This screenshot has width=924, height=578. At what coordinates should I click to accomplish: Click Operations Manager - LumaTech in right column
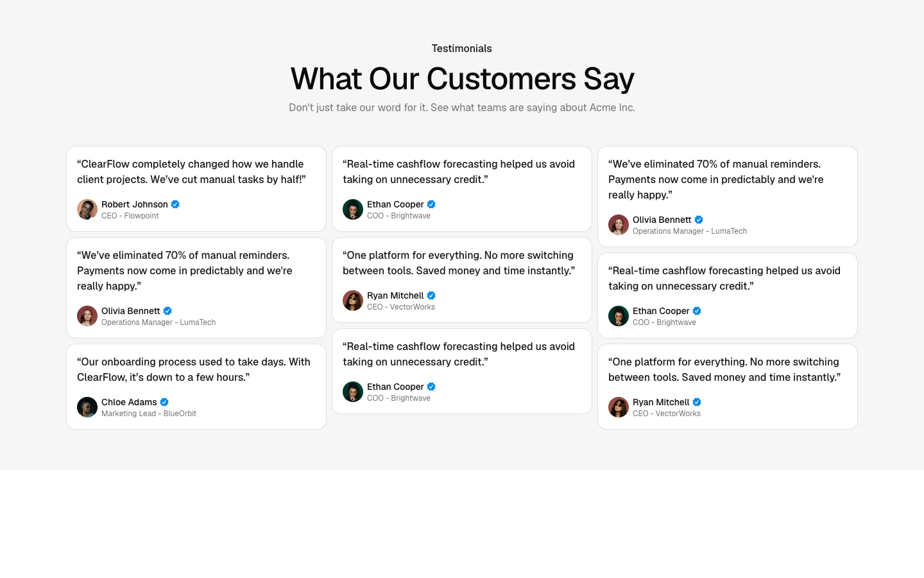tap(690, 231)
